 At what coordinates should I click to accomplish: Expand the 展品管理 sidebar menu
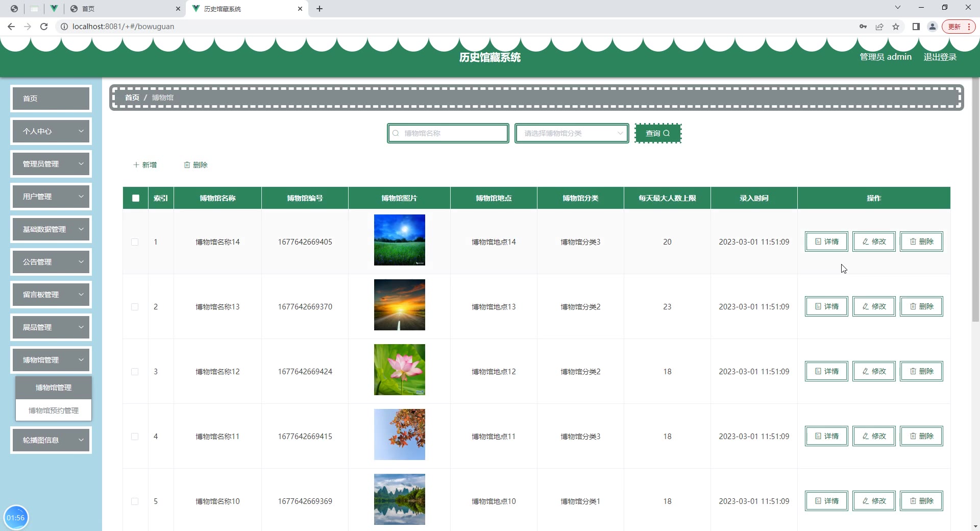point(51,327)
